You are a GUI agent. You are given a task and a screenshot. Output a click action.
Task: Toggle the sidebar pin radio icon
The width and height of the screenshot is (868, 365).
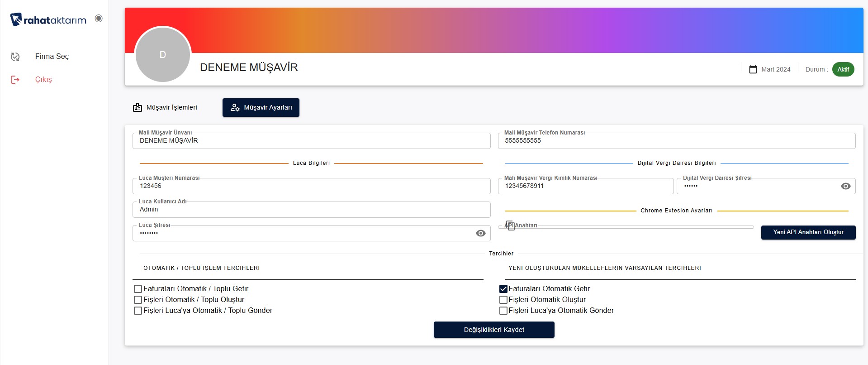(x=99, y=19)
